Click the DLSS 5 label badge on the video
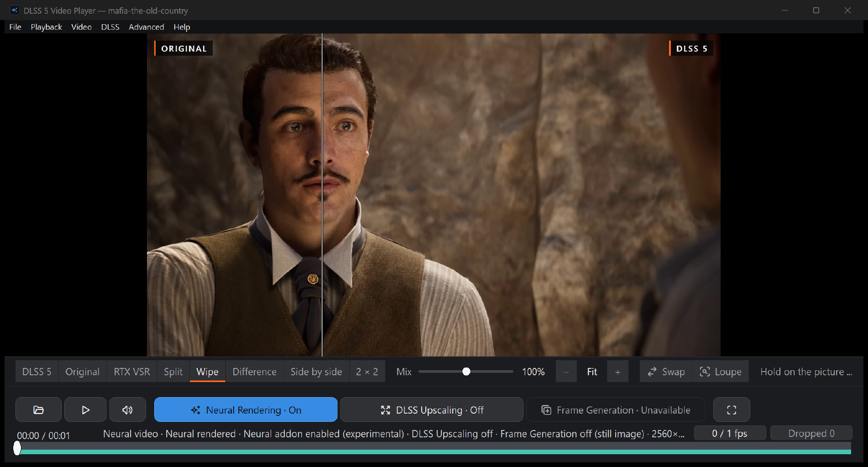 tap(691, 48)
